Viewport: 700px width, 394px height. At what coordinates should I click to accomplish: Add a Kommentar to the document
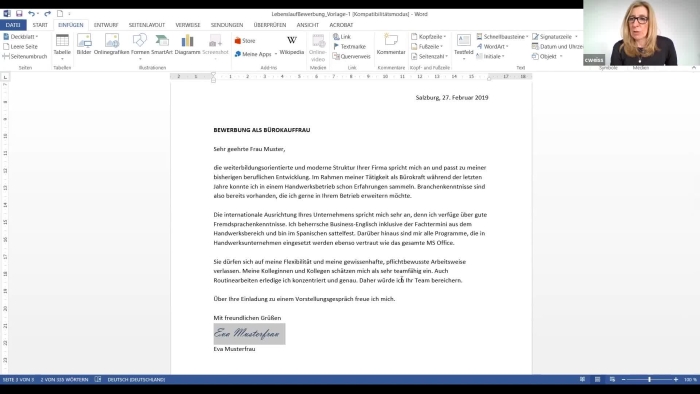pos(391,44)
